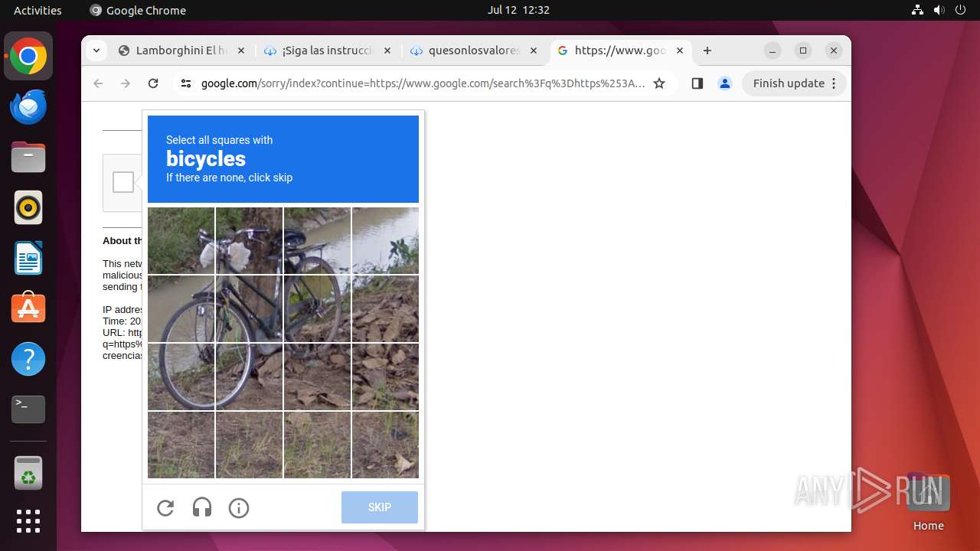Open Ubuntu Software from the dock
Viewport: 980px width, 551px height.
[x=28, y=308]
